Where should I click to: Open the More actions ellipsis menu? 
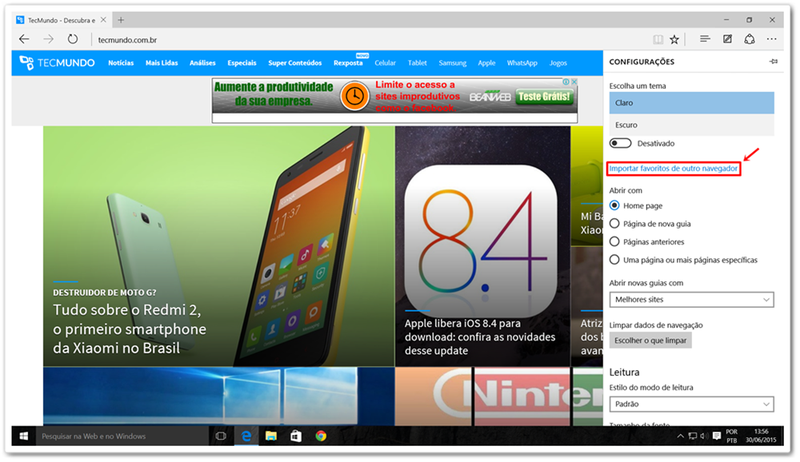tap(771, 39)
